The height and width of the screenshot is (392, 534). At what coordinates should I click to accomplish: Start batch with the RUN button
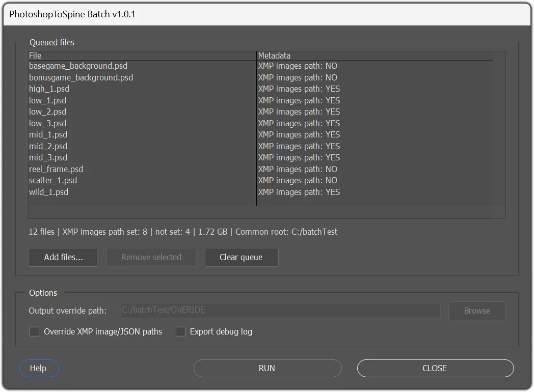pyautogui.click(x=267, y=368)
